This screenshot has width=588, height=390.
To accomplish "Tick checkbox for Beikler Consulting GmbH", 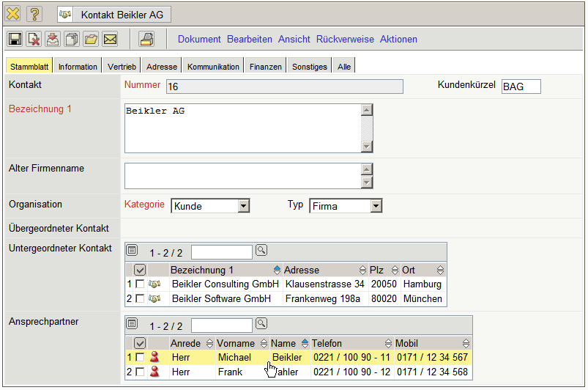I will pyautogui.click(x=140, y=284).
